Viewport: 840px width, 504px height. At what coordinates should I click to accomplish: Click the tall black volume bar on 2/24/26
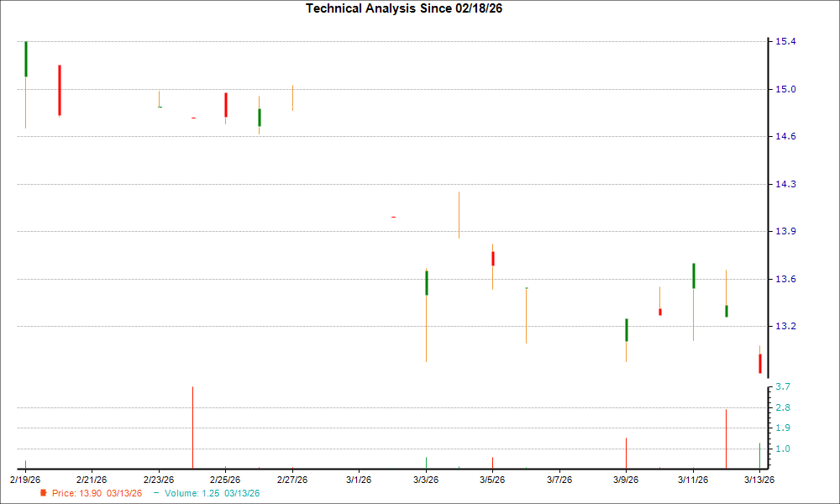click(x=192, y=424)
